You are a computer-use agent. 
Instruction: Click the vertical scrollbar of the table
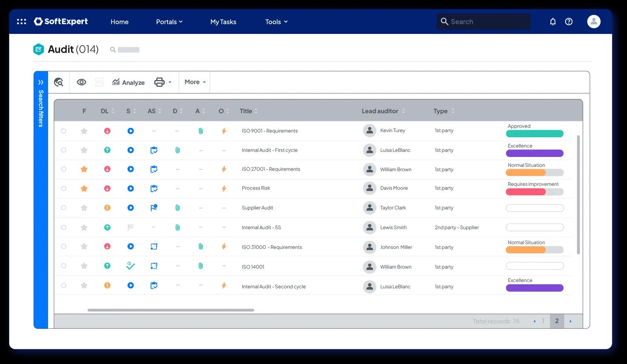(x=578, y=194)
